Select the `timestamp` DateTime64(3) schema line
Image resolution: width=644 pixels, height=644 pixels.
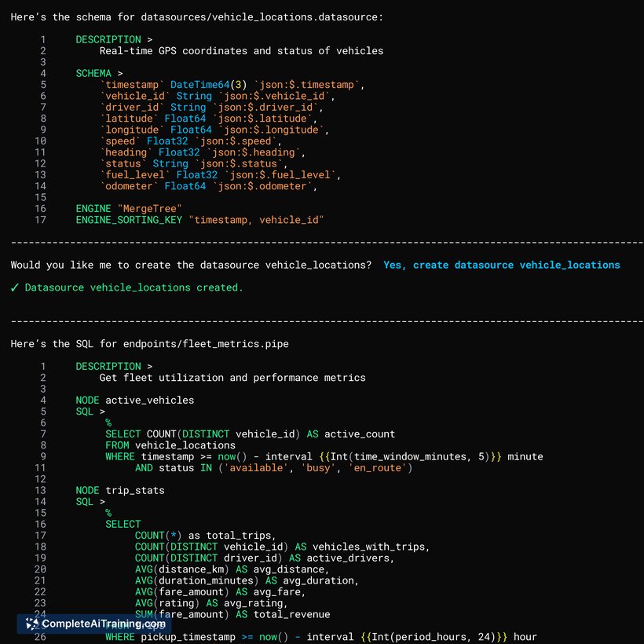(x=232, y=85)
